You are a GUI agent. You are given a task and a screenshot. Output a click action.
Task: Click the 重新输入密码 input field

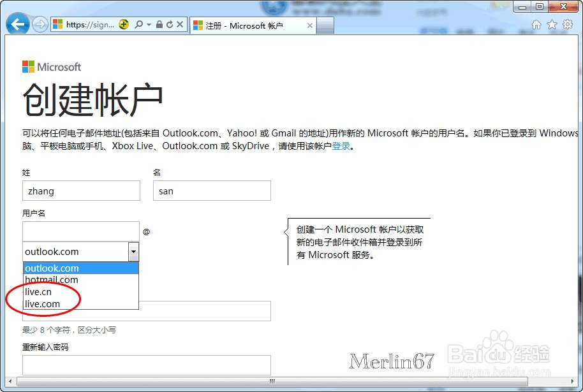[147, 365]
